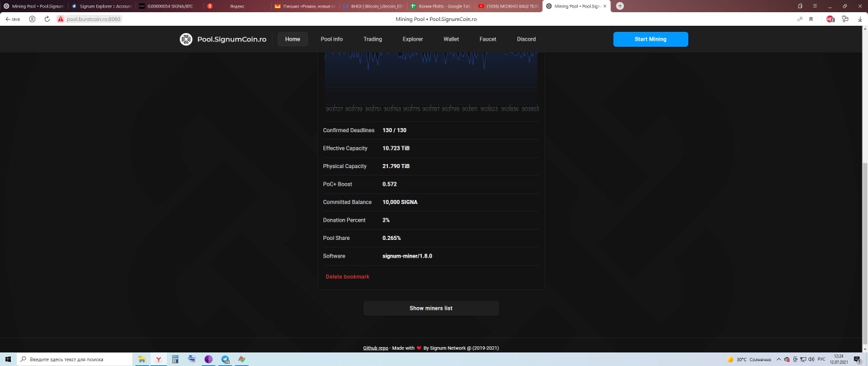
Task: Click the Committed Balance value 10,000 SIGNA
Action: coord(400,202)
